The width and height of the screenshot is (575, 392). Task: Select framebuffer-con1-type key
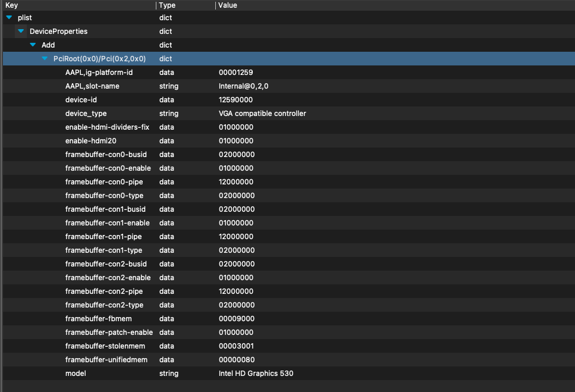(104, 250)
